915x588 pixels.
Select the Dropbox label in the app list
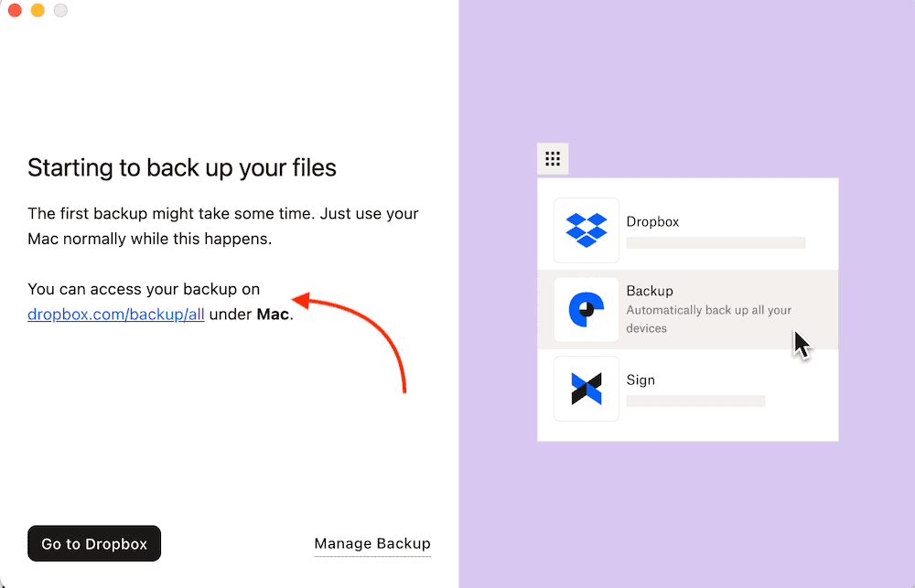click(x=652, y=221)
